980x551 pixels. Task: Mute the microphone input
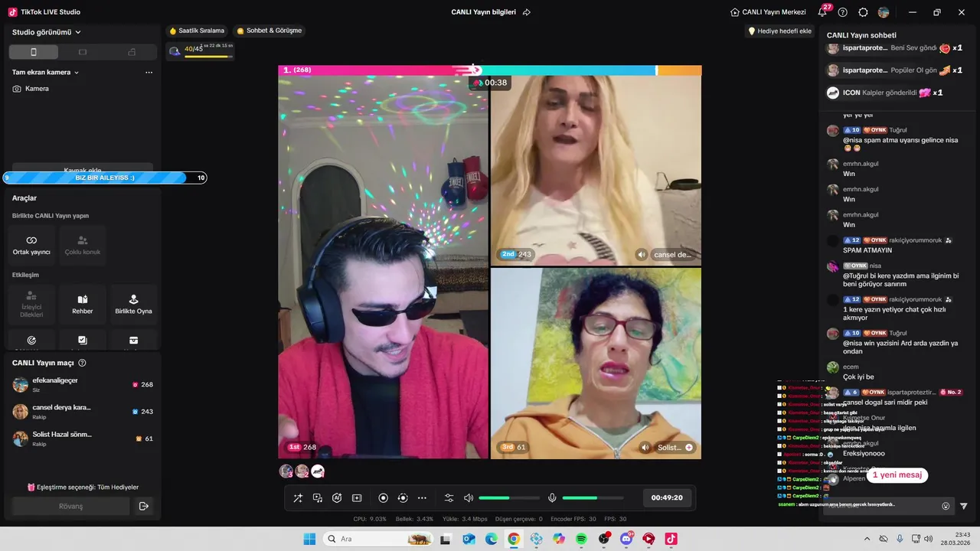click(552, 498)
